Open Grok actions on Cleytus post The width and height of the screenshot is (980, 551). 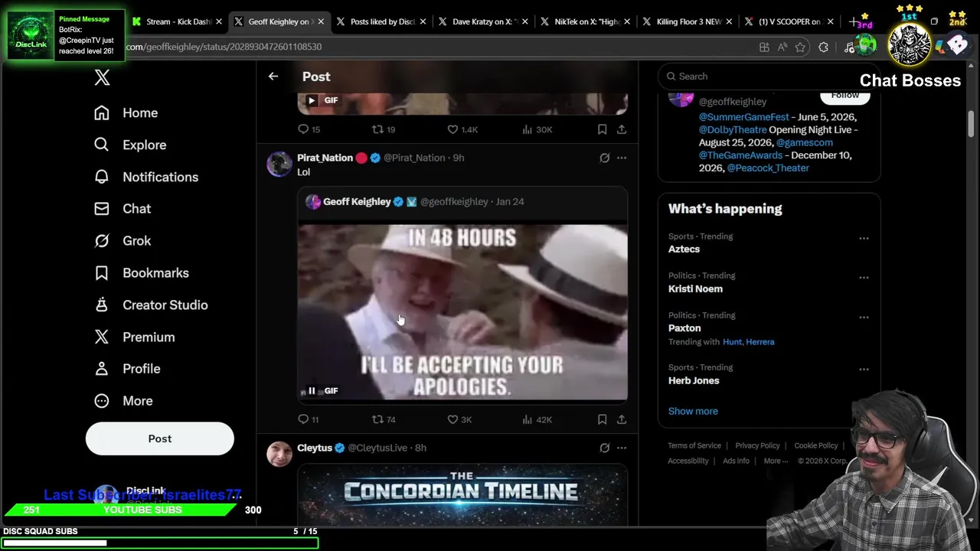click(605, 448)
